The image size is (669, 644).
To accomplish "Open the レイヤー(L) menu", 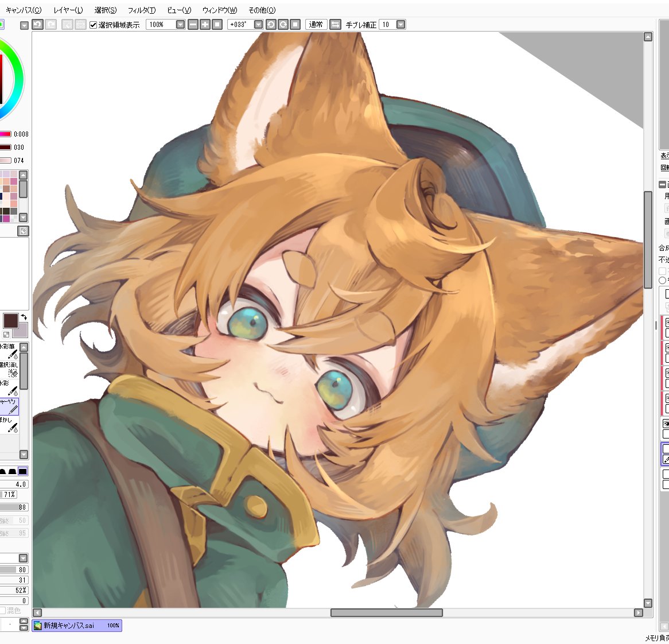I will pyautogui.click(x=68, y=10).
